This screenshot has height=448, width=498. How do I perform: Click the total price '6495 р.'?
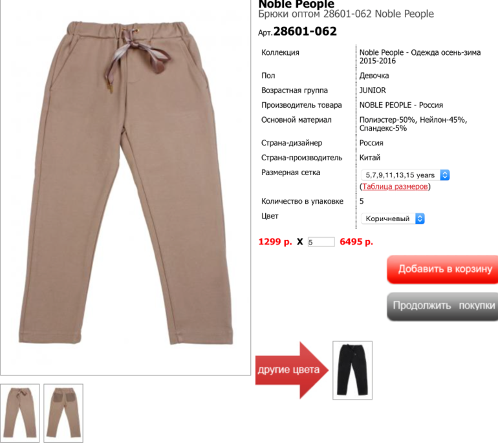click(x=356, y=242)
